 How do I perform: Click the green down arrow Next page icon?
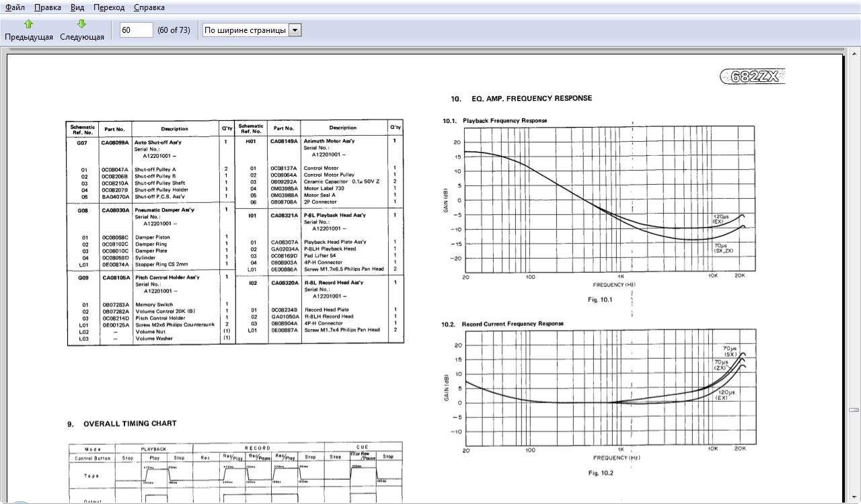click(81, 24)
